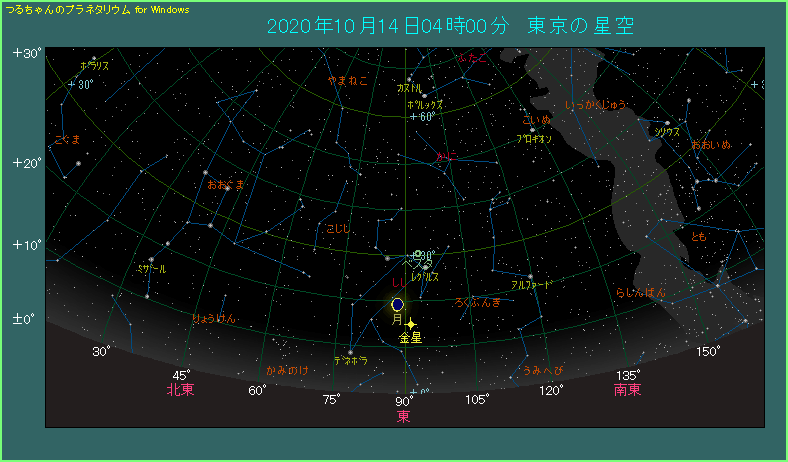Click the レグルス (Regulus) star label
This screenshot has height=462, width=788.
[x=425, y=277]
